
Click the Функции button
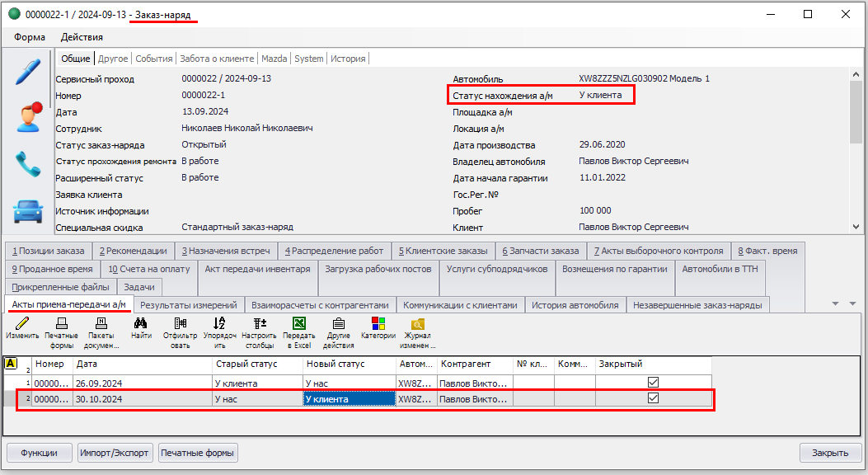point(39,453)
